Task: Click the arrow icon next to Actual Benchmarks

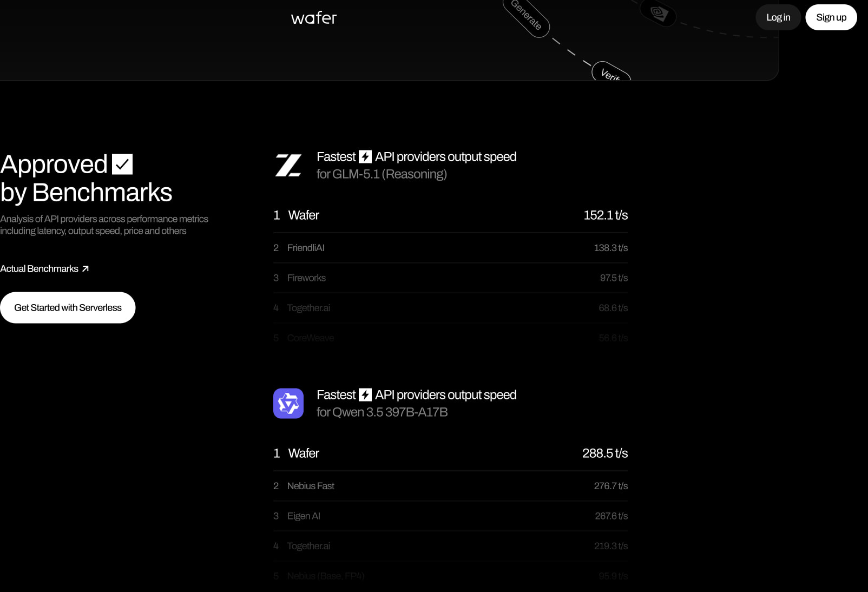Action: (85, 269)
